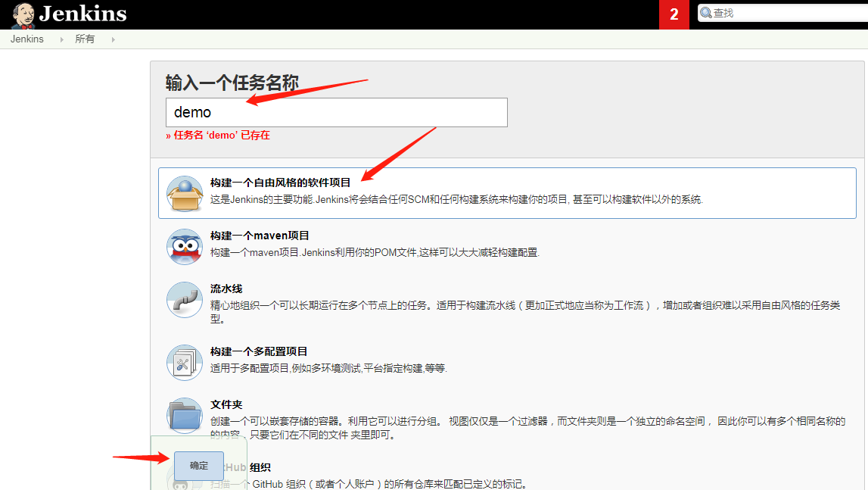
Task: Click the Jenkins butler logo icon
Action: click(23, 15)
